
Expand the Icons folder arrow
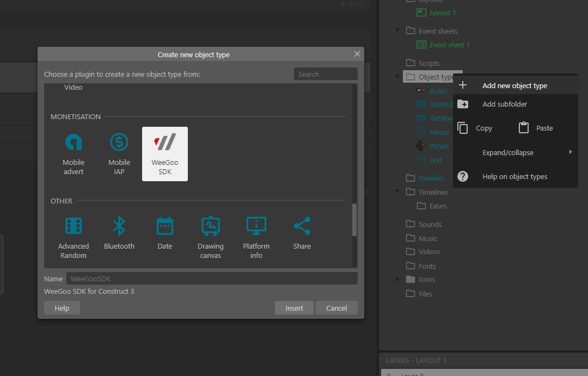[398, 279]
